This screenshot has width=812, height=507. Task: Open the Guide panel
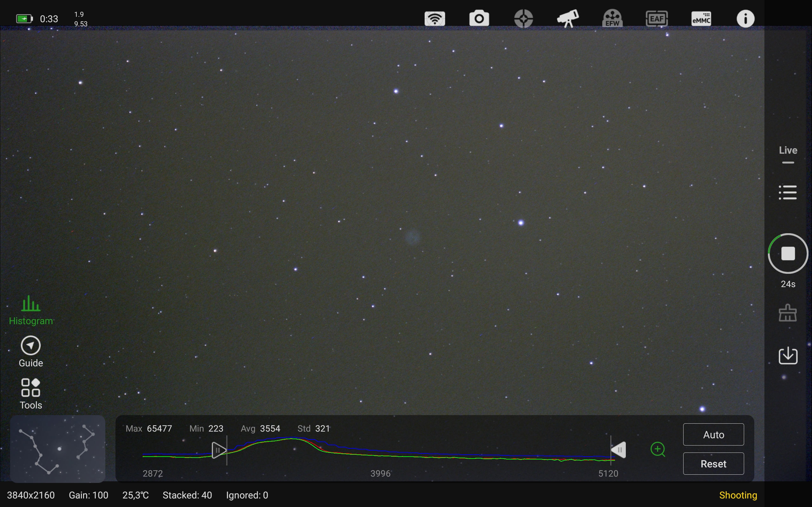click(x=30, y=352)
